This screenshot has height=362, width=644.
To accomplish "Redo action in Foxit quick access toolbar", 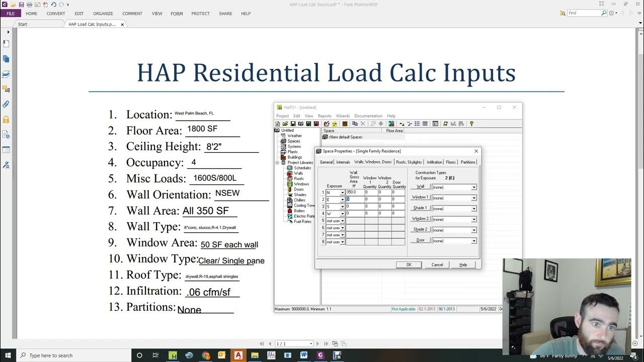I will click(61, 5).
